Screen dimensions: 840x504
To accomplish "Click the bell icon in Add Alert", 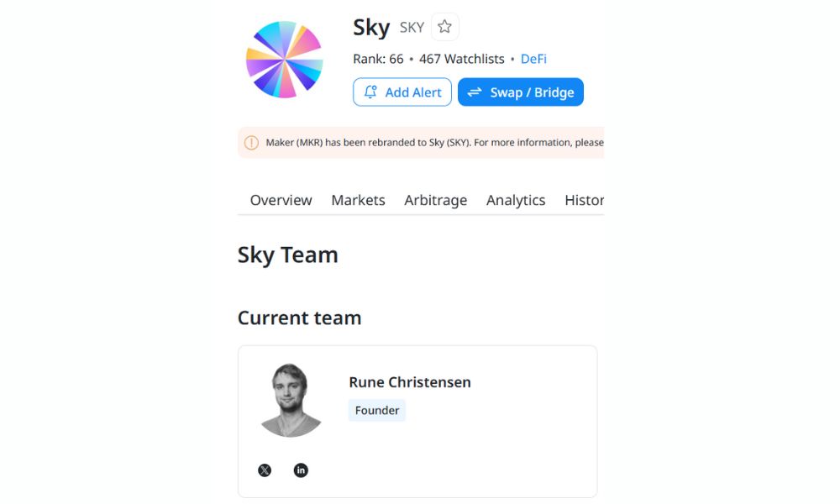I will click(370, 92).
